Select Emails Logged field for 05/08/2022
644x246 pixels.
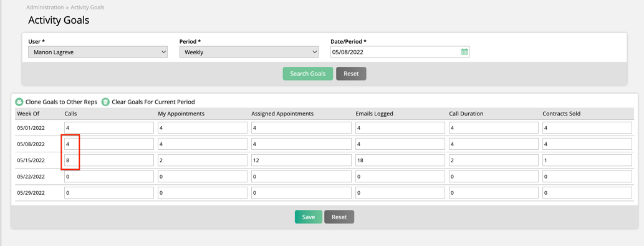[x=400, y=144]
